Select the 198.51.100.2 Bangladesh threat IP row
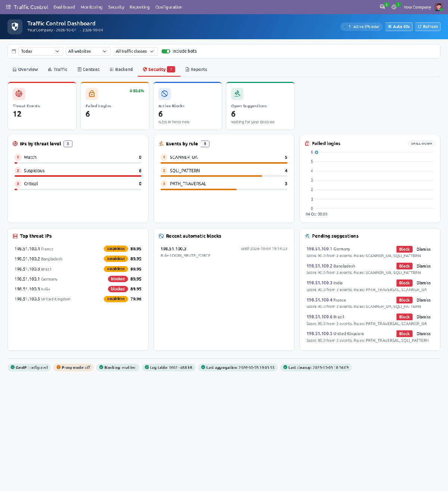This screenshot has width=448, height=491. (x=78, y=259)
